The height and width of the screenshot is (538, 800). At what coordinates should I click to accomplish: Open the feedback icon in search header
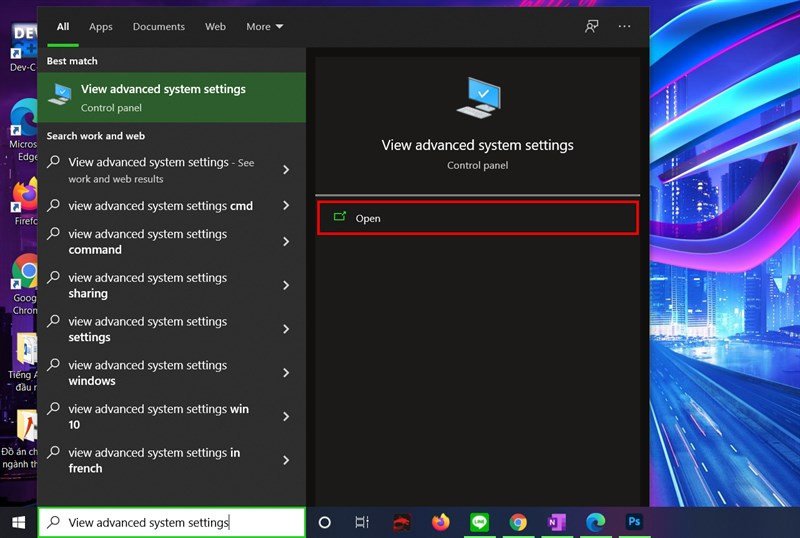(x=592, y=27)
